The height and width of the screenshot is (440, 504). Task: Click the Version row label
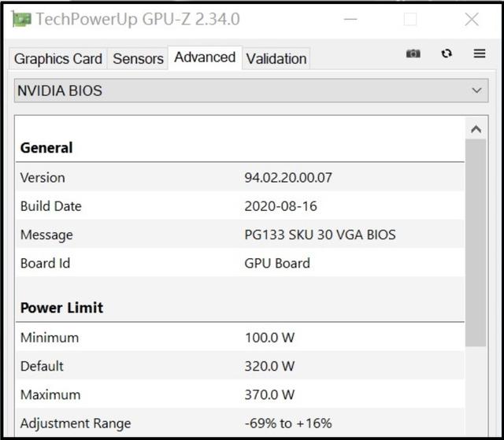43,178
